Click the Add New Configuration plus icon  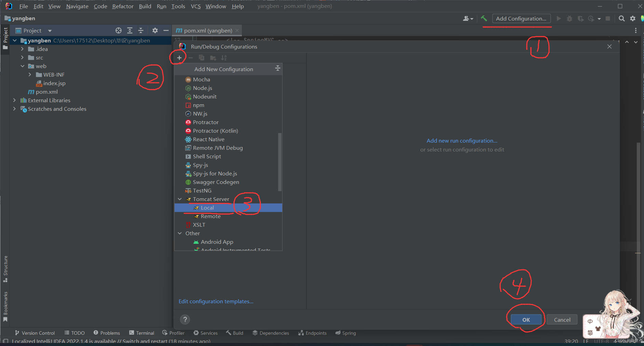click(x=179, y=58)
